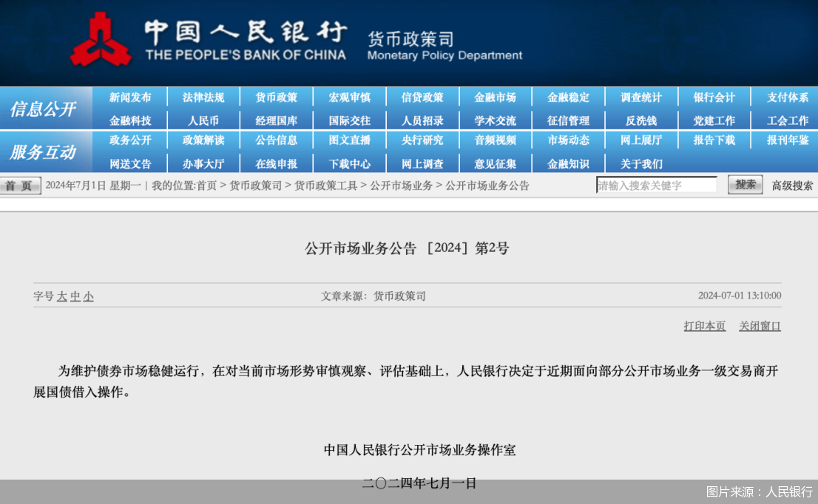Set font size to 中
Screen dimensions: 818x504
(75, 296)
